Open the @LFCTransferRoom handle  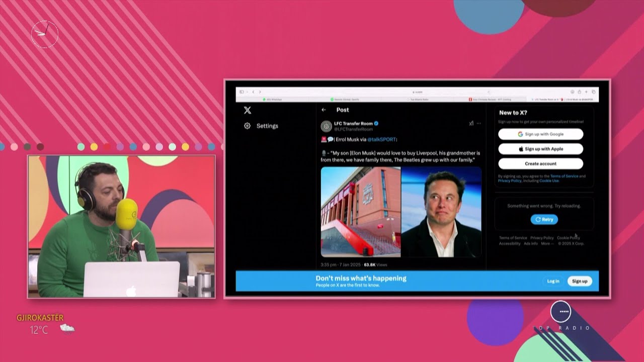353,129
